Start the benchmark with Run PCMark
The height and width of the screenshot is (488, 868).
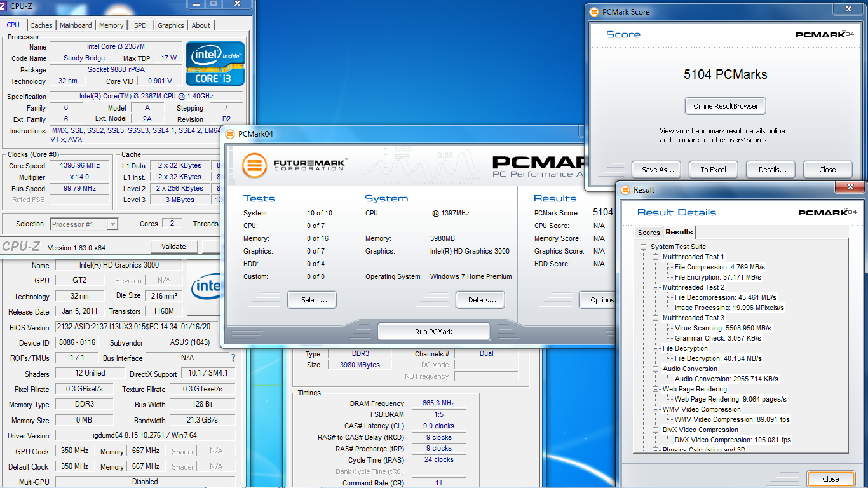433,332
